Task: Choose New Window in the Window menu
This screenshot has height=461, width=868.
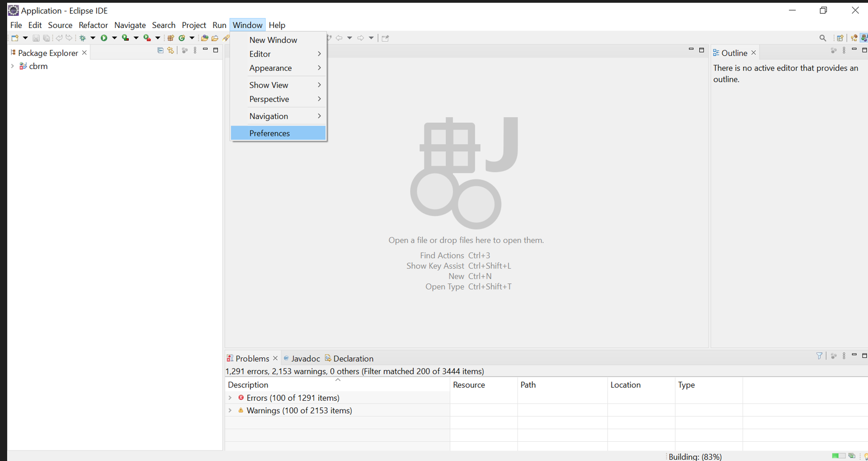Action: pyautogui.click(x=278, y=40)
